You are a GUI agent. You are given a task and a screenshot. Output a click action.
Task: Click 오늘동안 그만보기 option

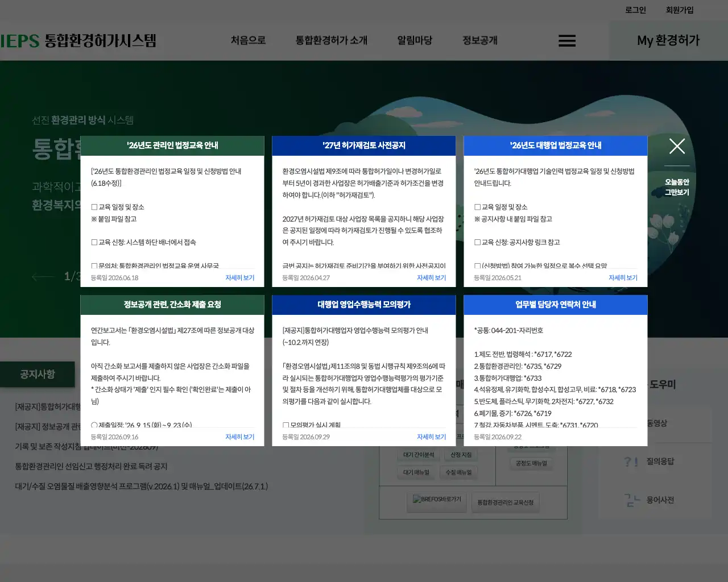[677, 187]
